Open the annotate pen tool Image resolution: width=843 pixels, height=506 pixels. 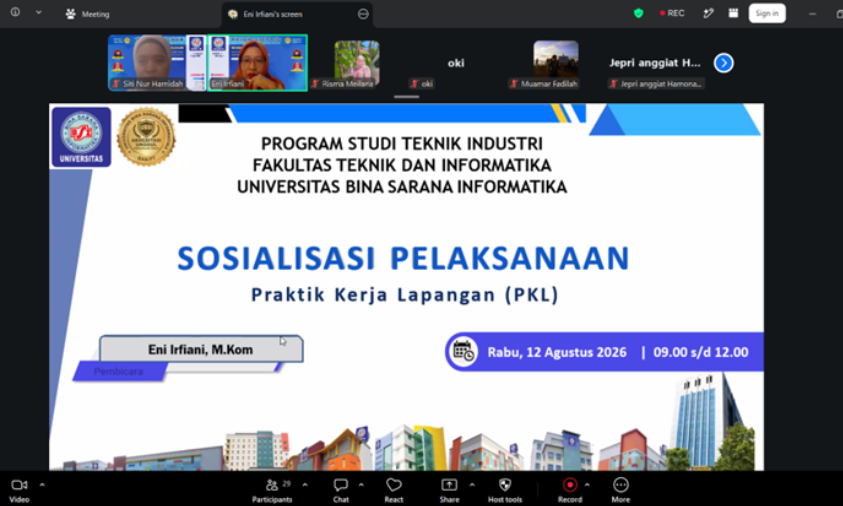click(708, 13)
